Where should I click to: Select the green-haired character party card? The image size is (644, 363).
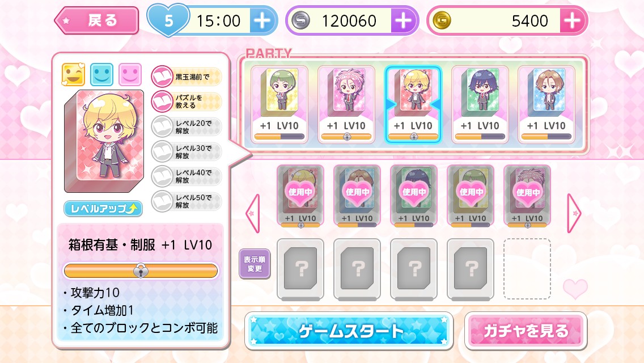pyautogui.click(x=279, y=104)
